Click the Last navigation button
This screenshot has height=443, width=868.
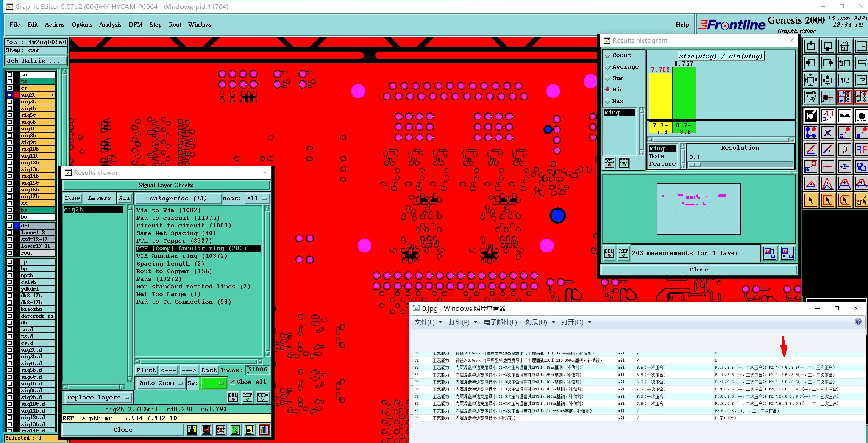pyautogui.click(x=209, y=370)
